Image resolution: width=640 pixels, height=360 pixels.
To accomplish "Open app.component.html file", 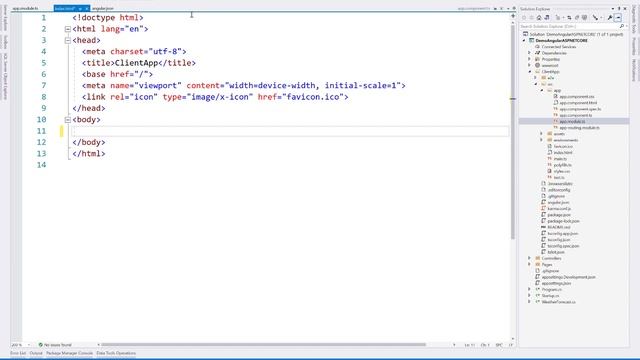I will coord(578,103).
